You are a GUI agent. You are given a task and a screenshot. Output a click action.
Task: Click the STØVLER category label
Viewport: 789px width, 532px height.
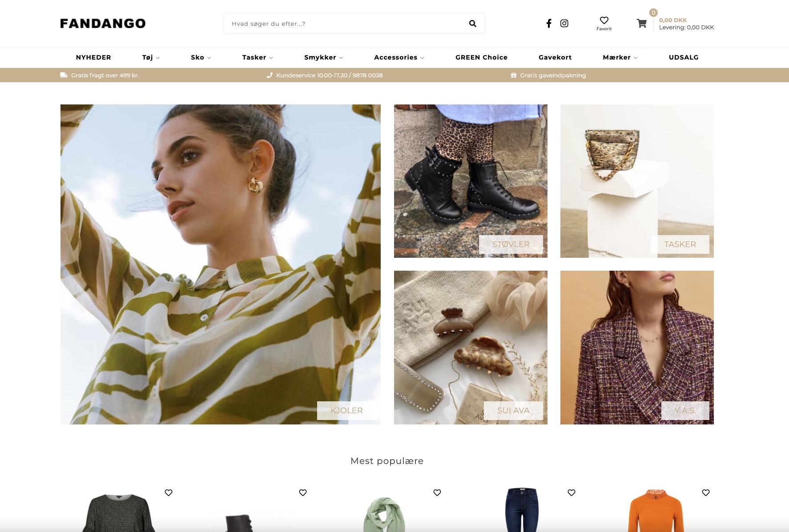(x=511, y=244)
